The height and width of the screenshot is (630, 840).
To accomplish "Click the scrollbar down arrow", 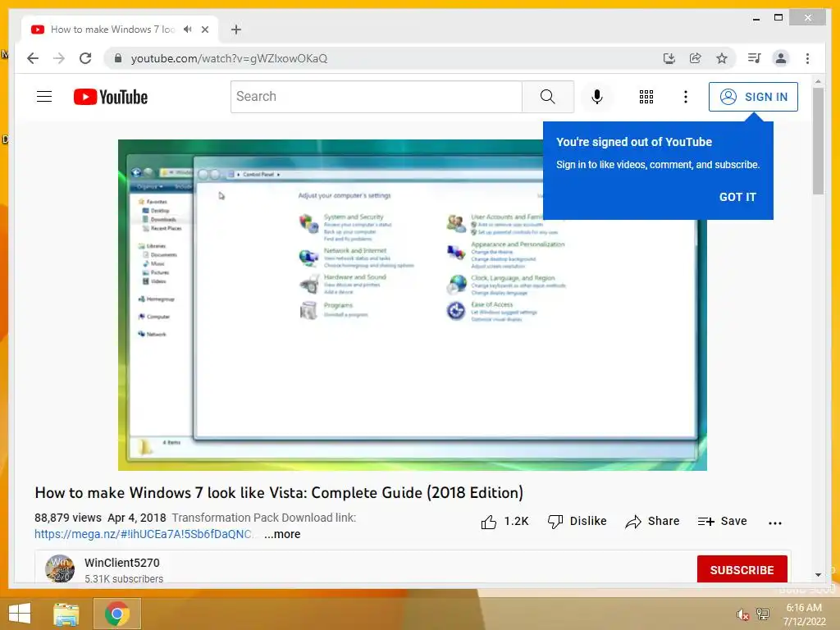I will 818,575.
